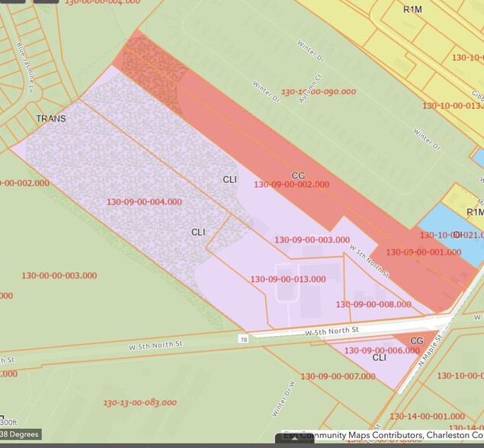Select parcel 130-09-00-006.000
Image resolution: width=484 pixels, height=448 pixels.
coord(382,350)
